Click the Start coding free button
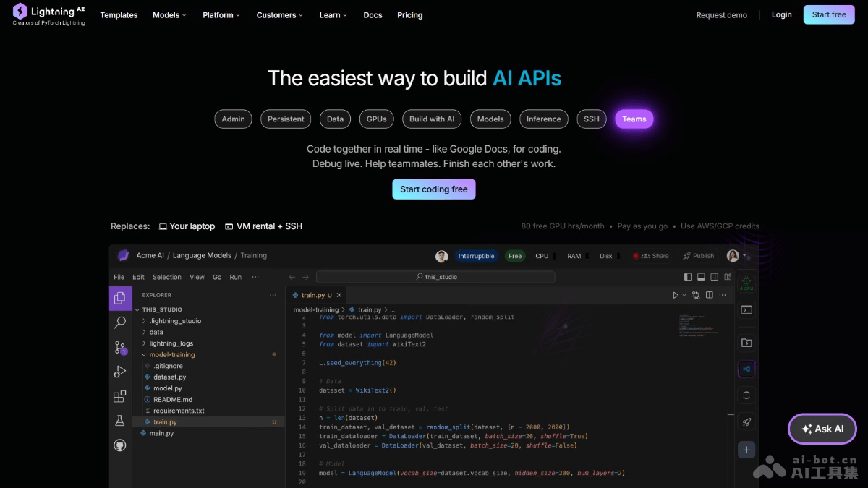The image size is (868, 488). click(x=433, y=189)
